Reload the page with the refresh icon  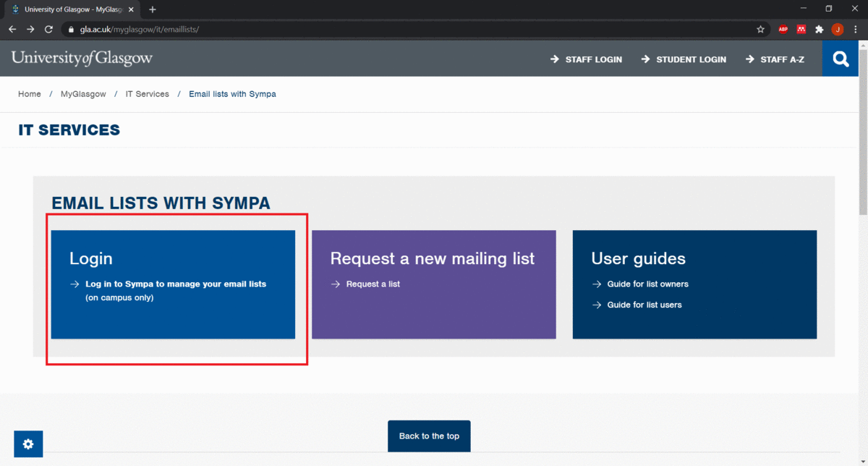48,30
